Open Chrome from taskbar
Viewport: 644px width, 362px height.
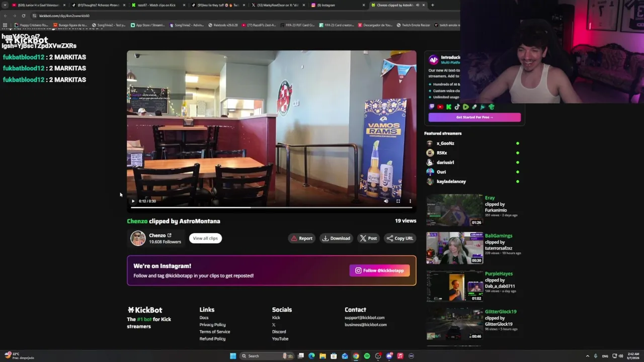356,356
